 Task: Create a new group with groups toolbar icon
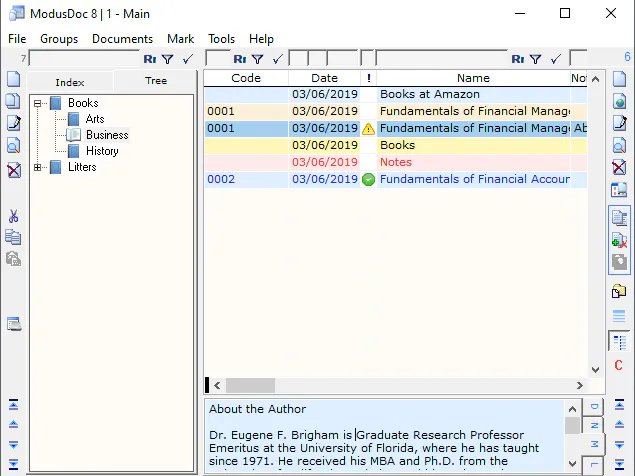[13, 79]
